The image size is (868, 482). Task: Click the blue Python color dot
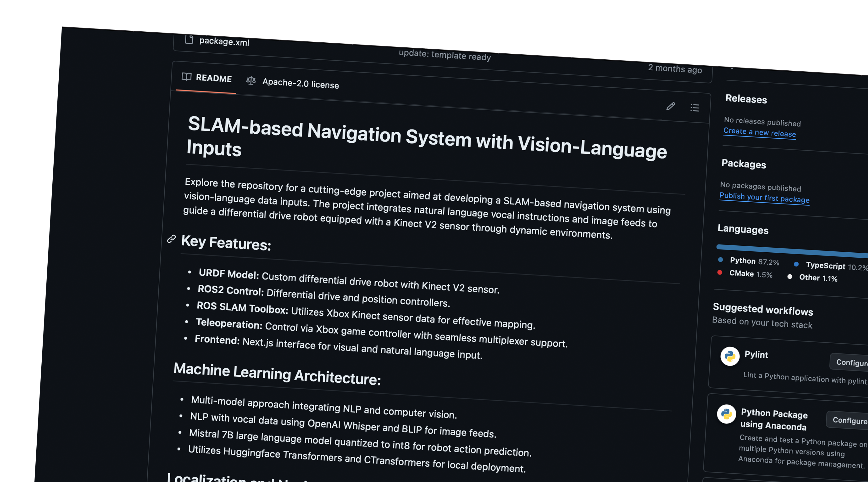click(x=720, y=260)
